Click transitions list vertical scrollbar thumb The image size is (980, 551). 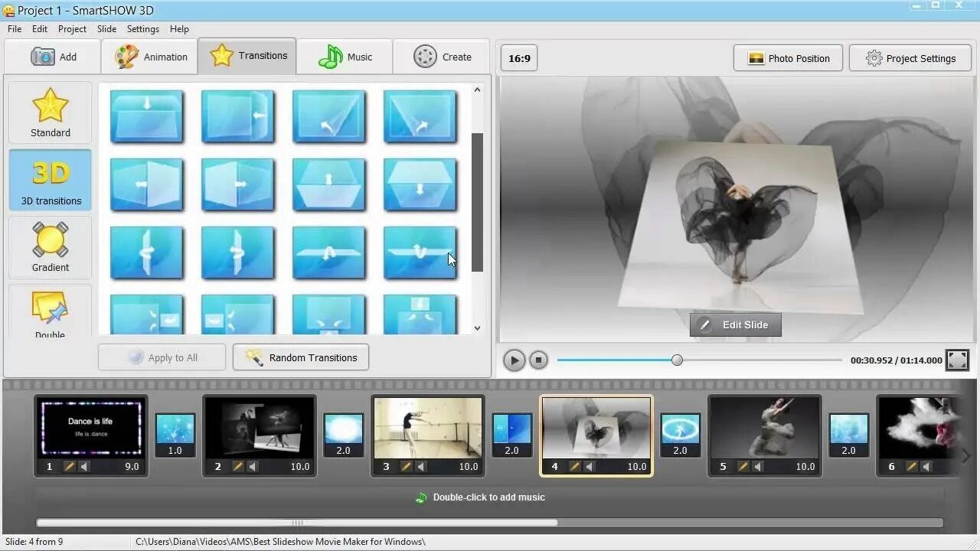pyautogui.click(x=477, y=202)
